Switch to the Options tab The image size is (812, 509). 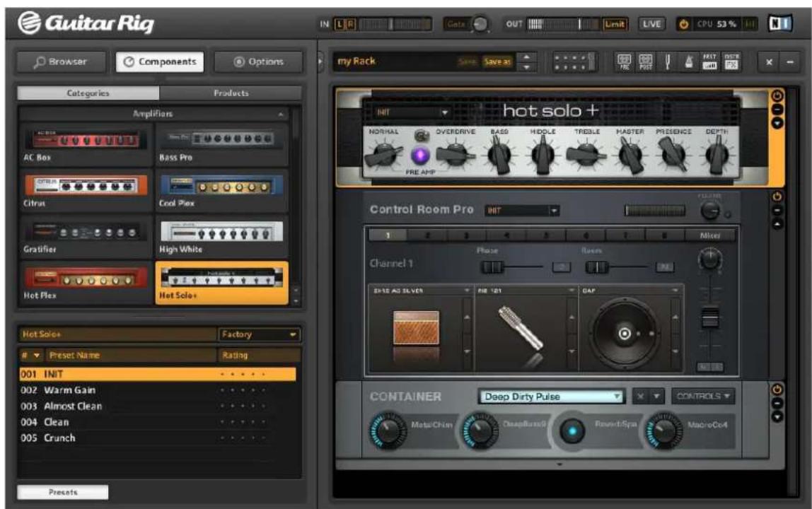[x=258, y=62]
